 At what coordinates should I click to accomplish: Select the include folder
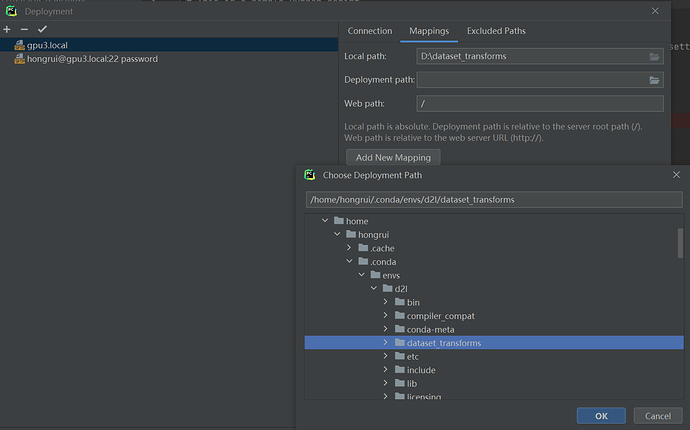pos(415,370)
